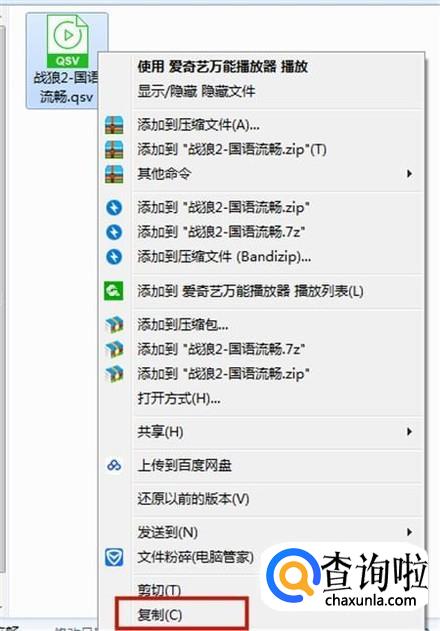Expand the 发送到(N) submenu arrow
The width and height of the screenshot is (440, 631).
coord(409,532)
